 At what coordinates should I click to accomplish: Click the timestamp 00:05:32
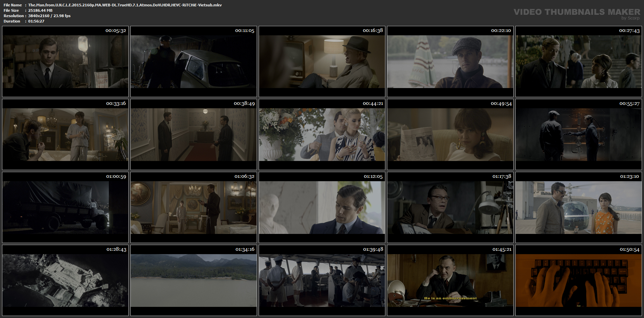116,31
